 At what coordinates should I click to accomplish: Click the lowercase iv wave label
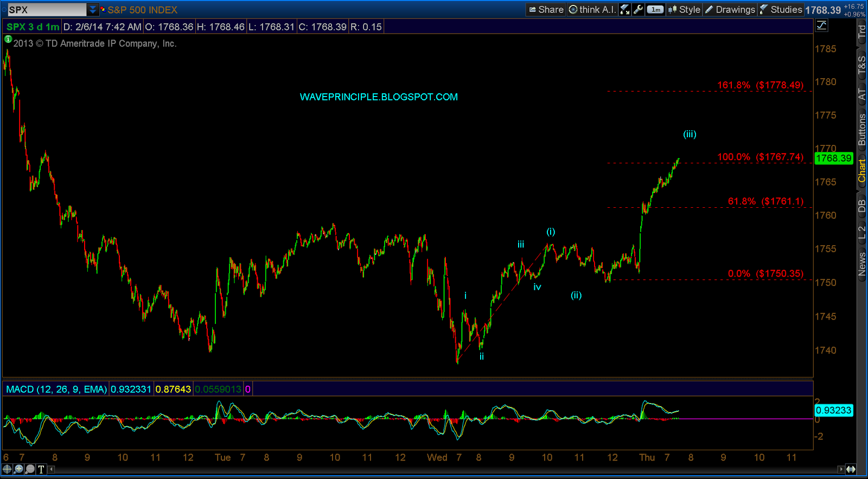pyautogui.click(x=537, y=287)
